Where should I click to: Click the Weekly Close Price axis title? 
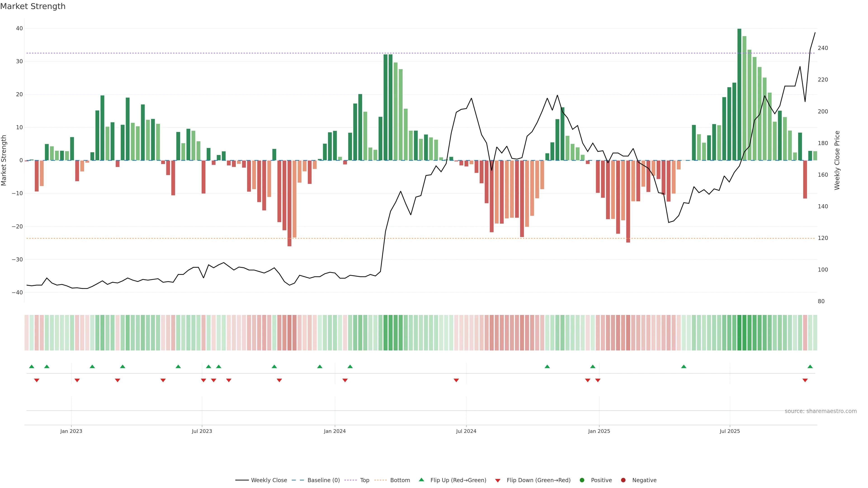[837, 160]
